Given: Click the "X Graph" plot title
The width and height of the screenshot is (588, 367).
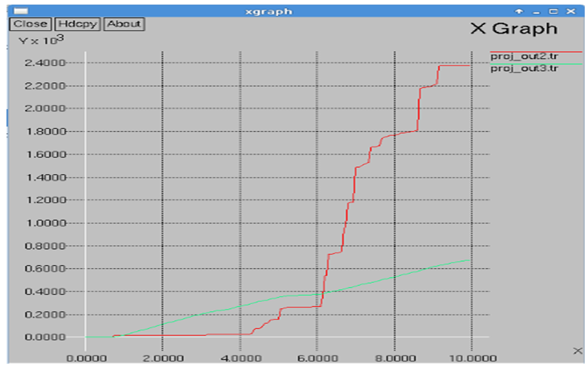Looking at the screenshot, I should click(x=514, y=29).
